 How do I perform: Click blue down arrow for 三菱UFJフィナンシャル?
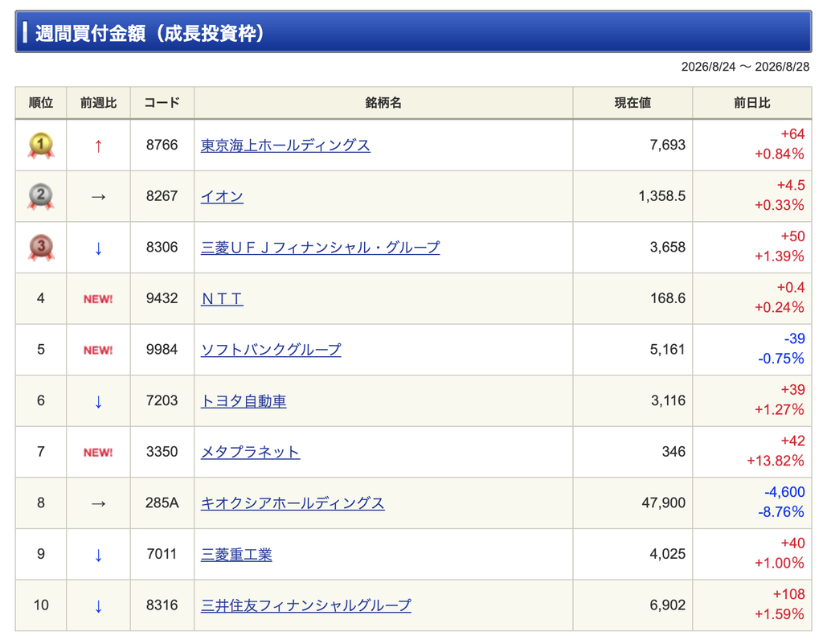click(x=98, y=248)
